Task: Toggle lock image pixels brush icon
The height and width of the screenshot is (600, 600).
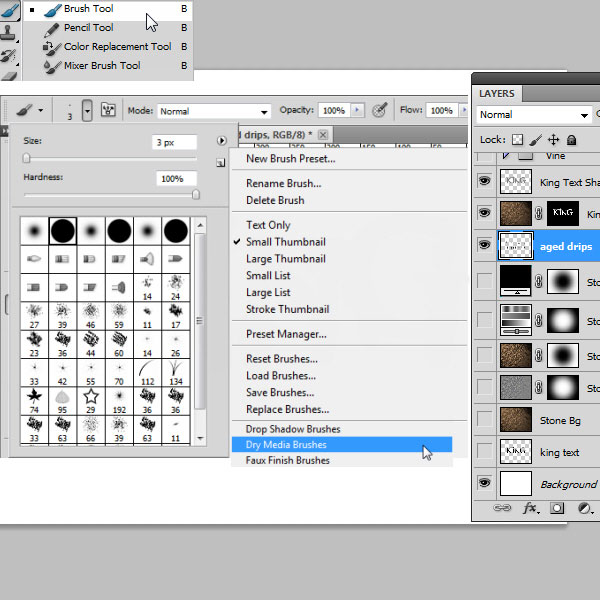Action: 536,140
